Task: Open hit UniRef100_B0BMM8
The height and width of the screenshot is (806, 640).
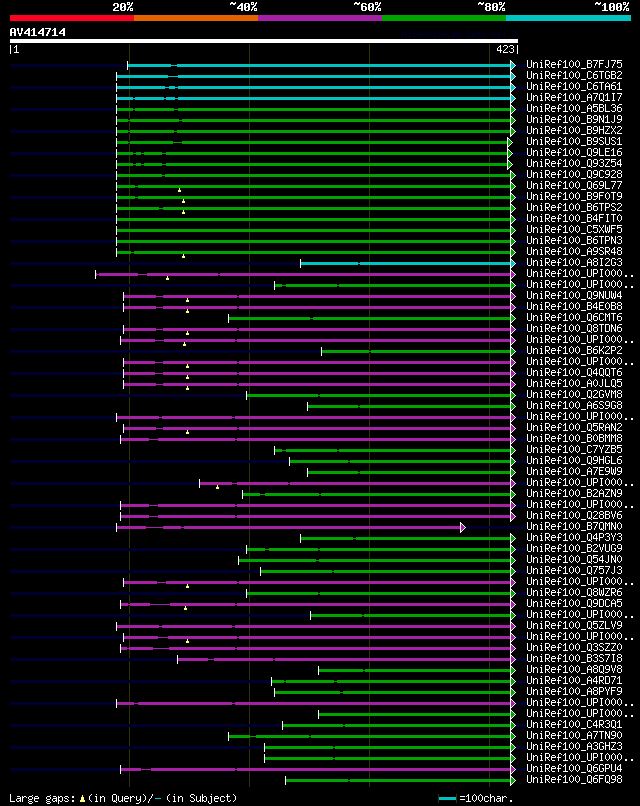Action: tap(574, 438)
